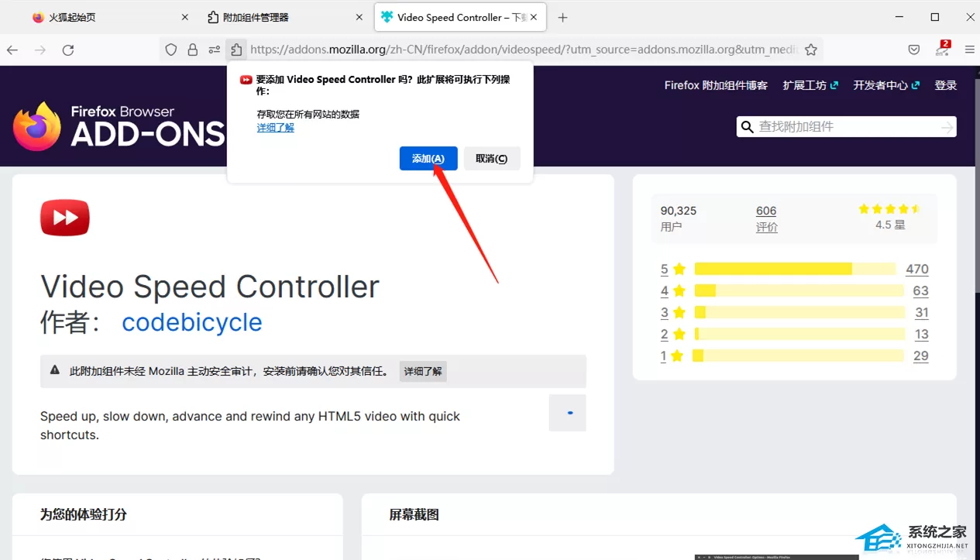Filter reviews by the 5 star bar

tap(795, 269)
